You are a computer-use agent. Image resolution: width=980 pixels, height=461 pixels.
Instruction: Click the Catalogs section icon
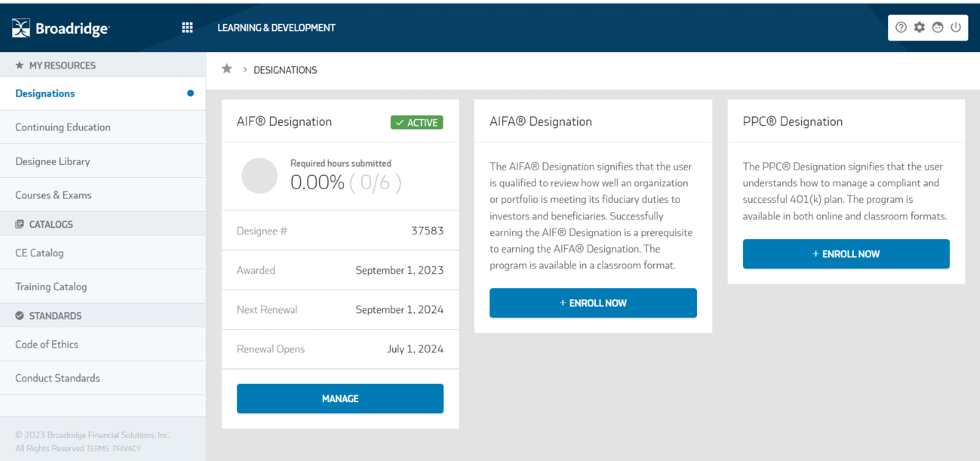point(20,224)
